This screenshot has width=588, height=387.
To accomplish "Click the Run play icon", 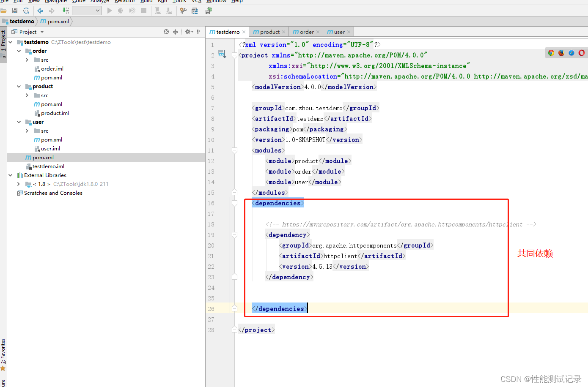I will coord(110,11).
